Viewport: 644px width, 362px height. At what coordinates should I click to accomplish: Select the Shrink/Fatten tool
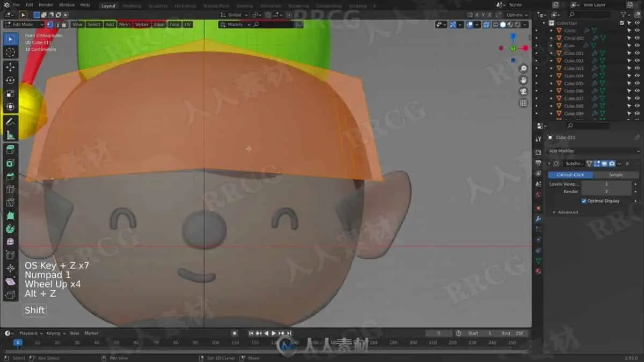coord(10,268)
